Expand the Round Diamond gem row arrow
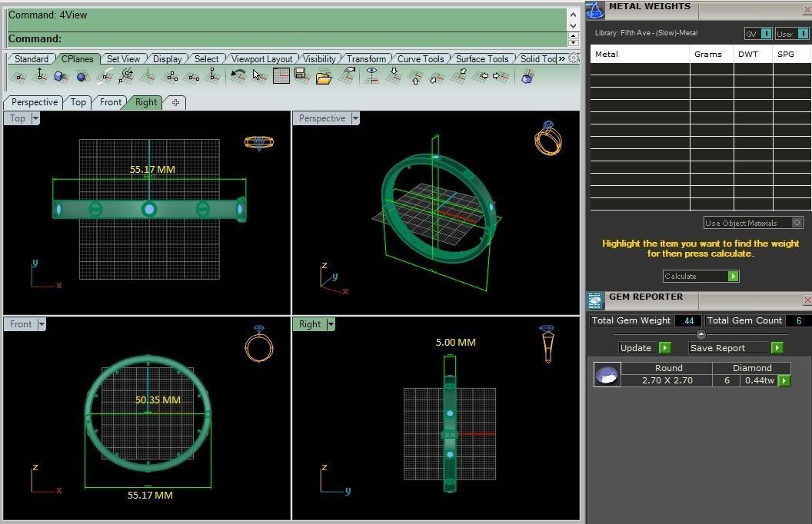This screenshot has height=524, width=812. [784, 381]
